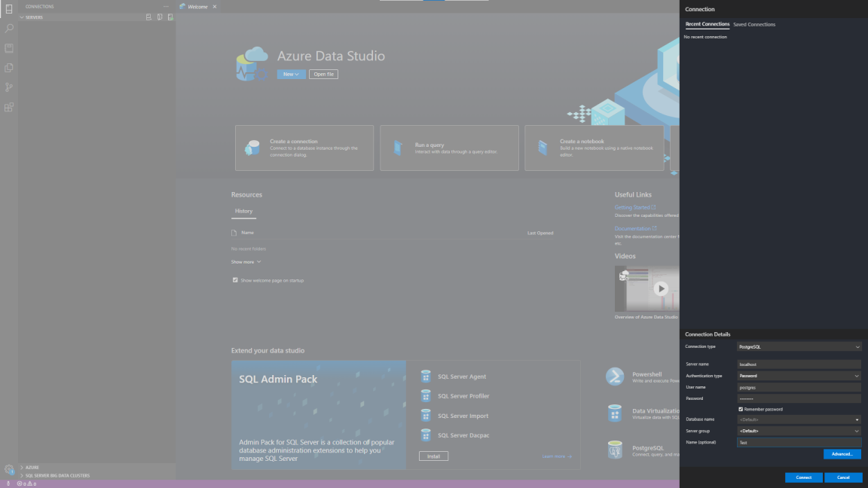Screen dimensions: 868x488
Task: Click the SQL Server Agent extension icon
Action: pos(426,377)
